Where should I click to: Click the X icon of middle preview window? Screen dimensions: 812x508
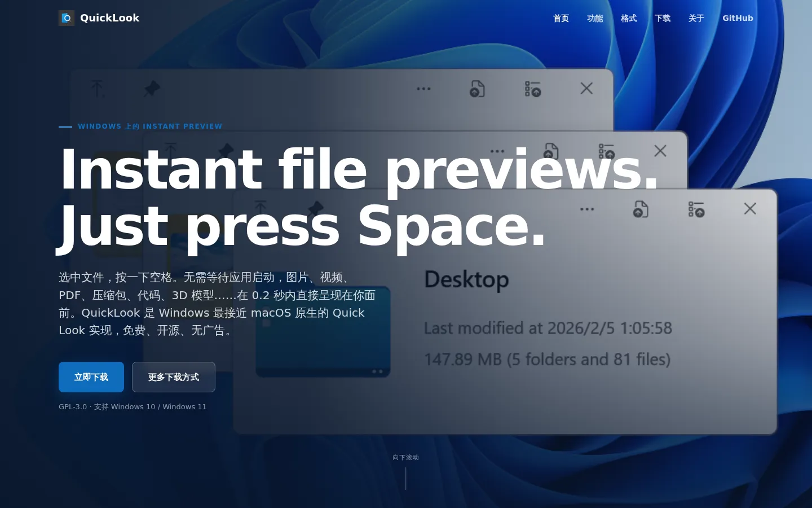point(660,151)
